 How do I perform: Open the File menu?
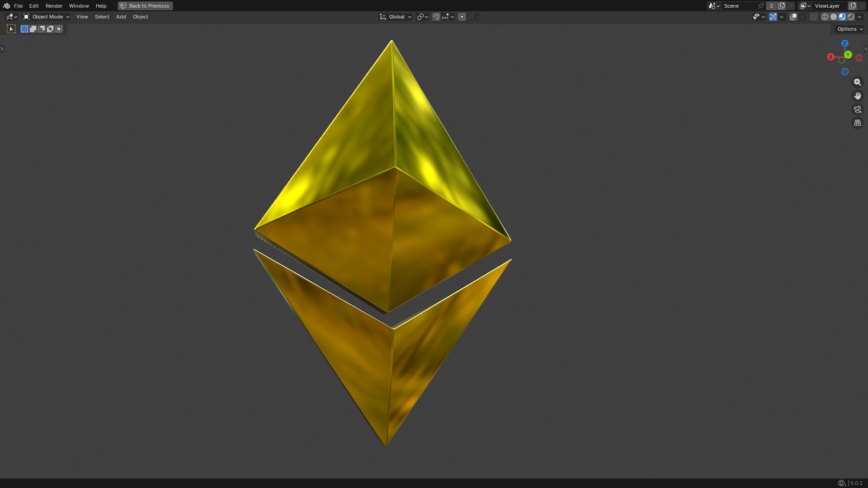click(x=18, y=6)
